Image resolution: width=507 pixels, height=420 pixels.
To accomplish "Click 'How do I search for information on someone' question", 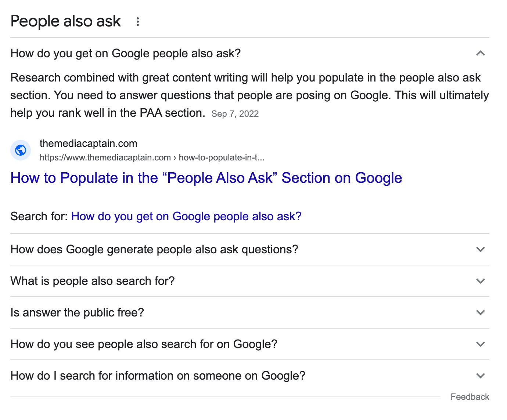I will (x=158, y=376).
